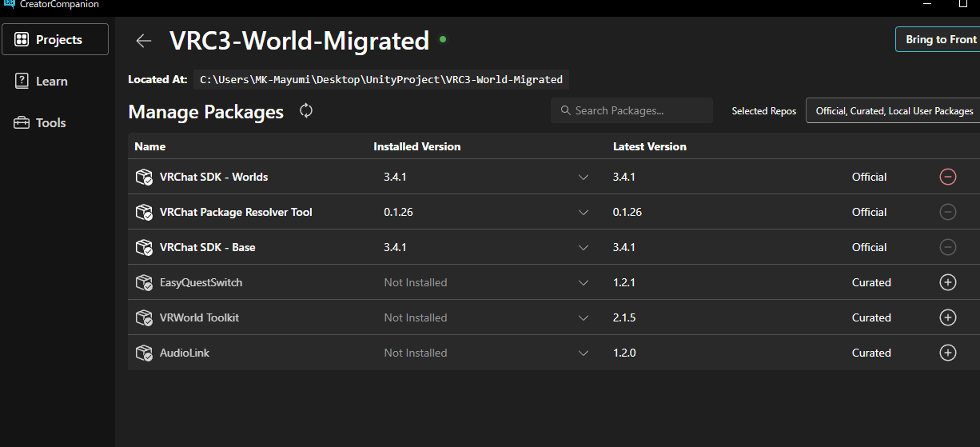Click the green project status dot

coord(443,38)
